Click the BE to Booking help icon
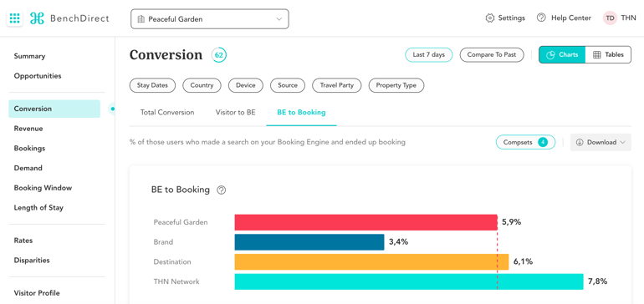This screenshot has height=304, width=644. pyautogui.click(x=222, y=190)
